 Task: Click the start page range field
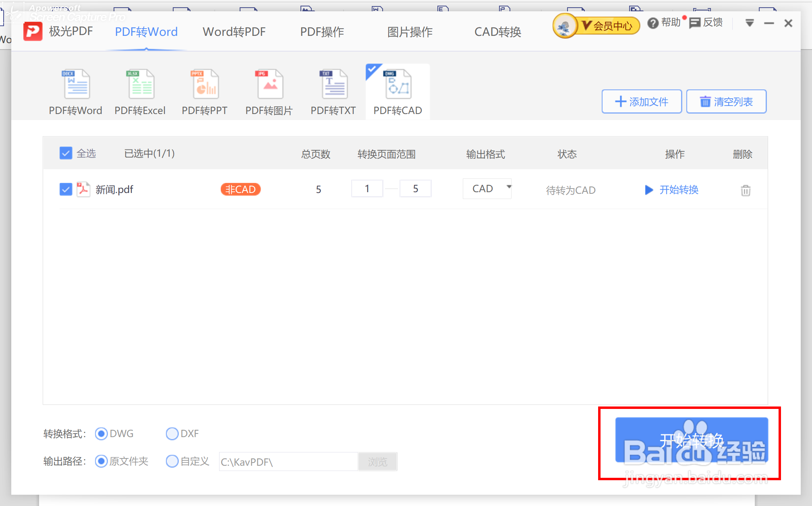[367, 189]
